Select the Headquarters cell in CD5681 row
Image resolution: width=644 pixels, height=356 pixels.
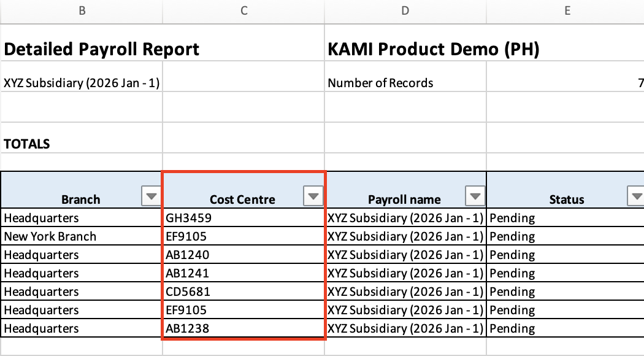pos(82,291)
